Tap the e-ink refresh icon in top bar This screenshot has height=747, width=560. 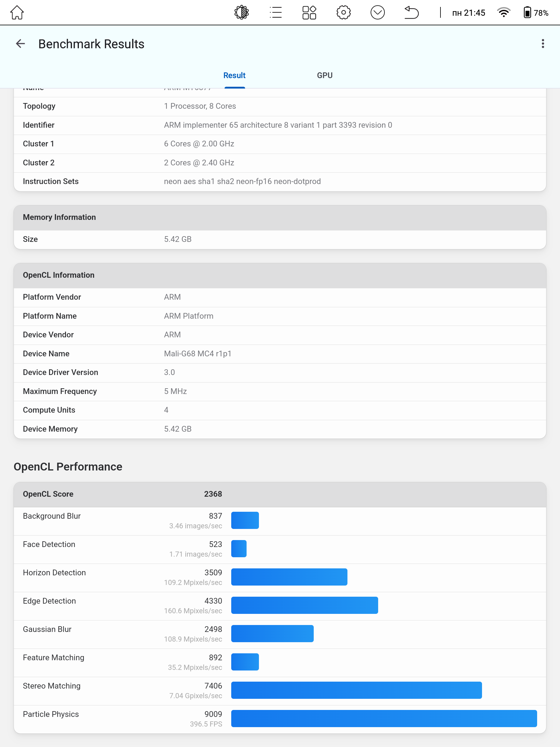point(241,13)
